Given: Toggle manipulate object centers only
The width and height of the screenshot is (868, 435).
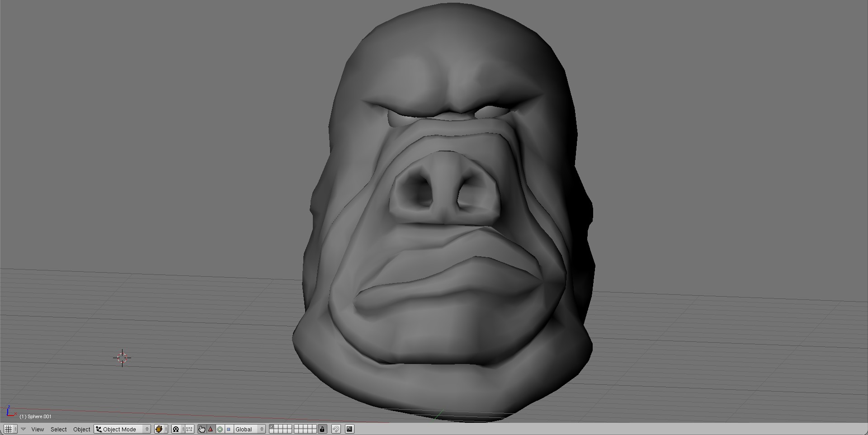Looking at the screenshot, I should click(189, 429).
